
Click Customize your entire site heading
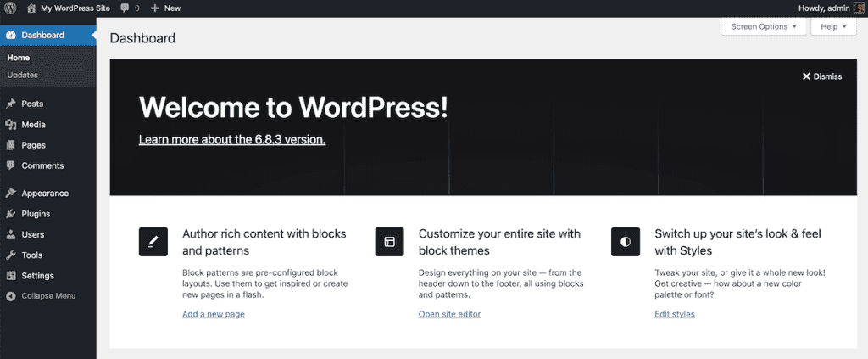pyautogui.click(x=499, y=242)
